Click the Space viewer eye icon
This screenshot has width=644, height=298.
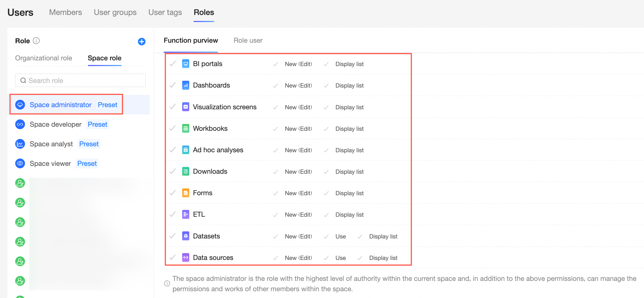click(20, 164)
